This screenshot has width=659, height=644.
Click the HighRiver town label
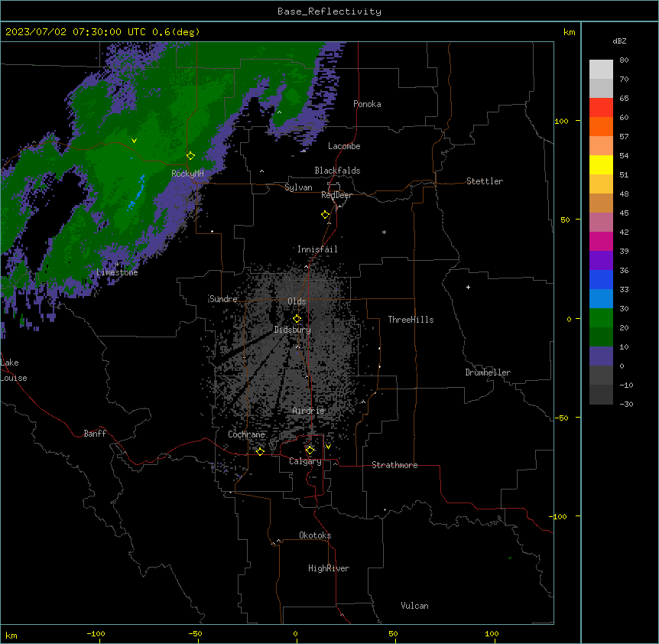click(x=329, y=568)
